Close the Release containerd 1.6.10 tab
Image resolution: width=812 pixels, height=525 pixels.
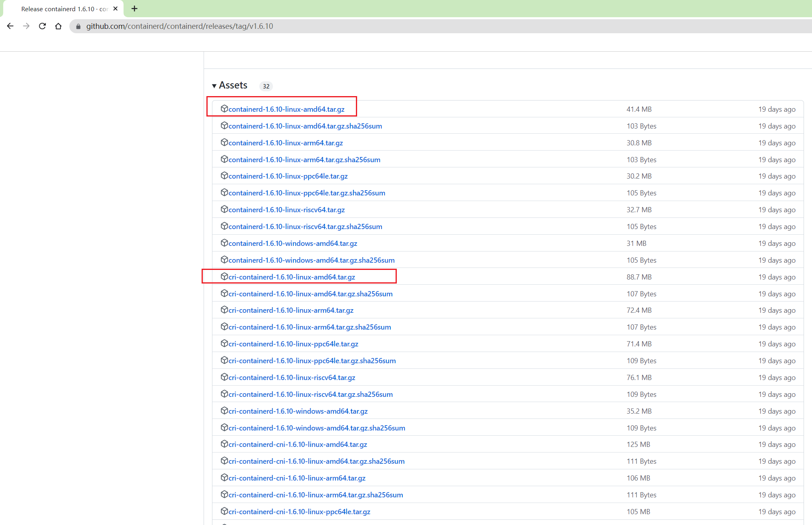(115, 8)
